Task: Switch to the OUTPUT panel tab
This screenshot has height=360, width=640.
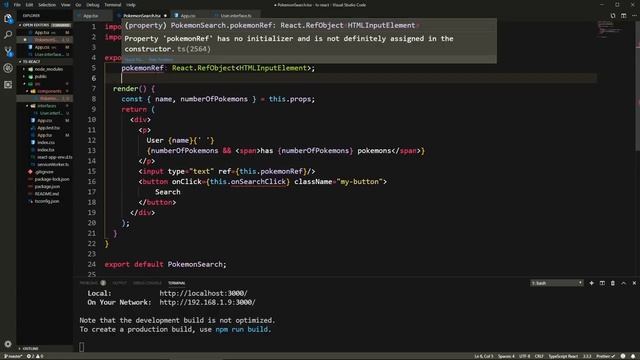Action: (120, 283)
